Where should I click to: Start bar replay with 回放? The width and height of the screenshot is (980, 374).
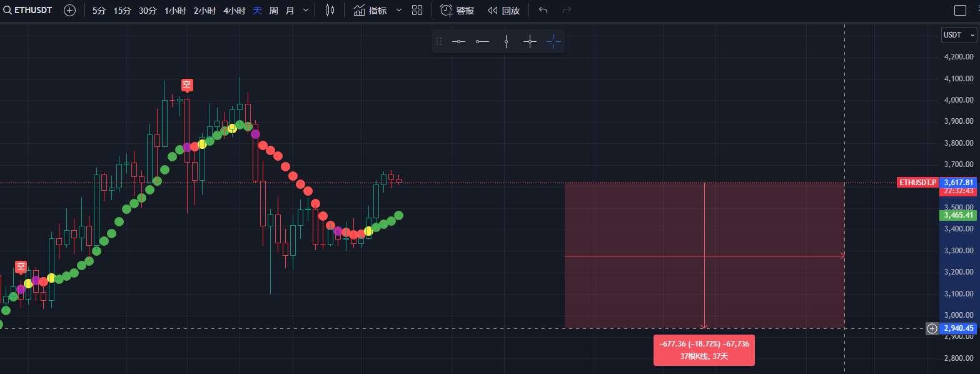[503, 10]
